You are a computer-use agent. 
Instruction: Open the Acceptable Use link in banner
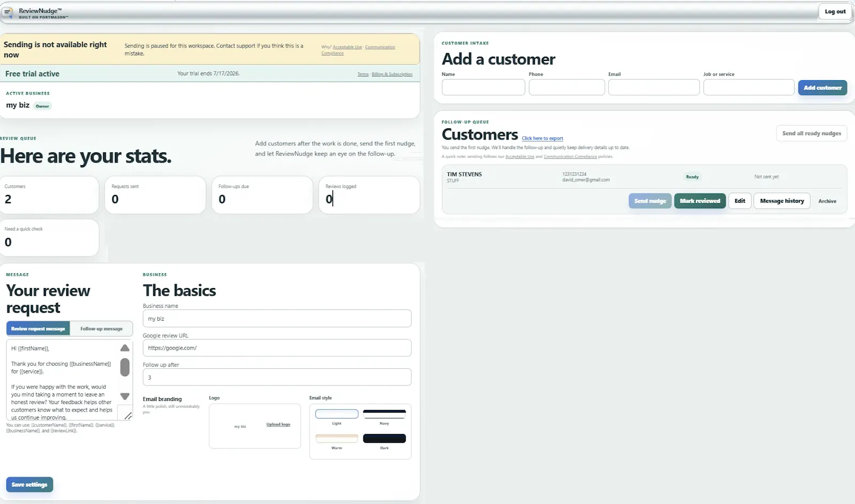click(x=347, y=47)
